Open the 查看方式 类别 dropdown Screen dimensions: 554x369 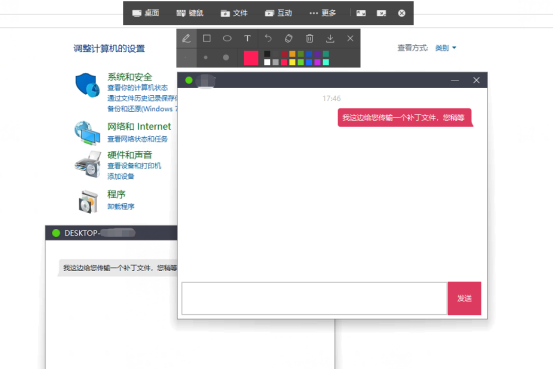[x=446, y=48]
